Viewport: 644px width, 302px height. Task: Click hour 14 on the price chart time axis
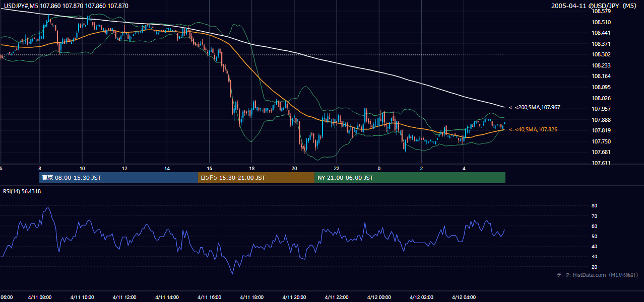167,168
